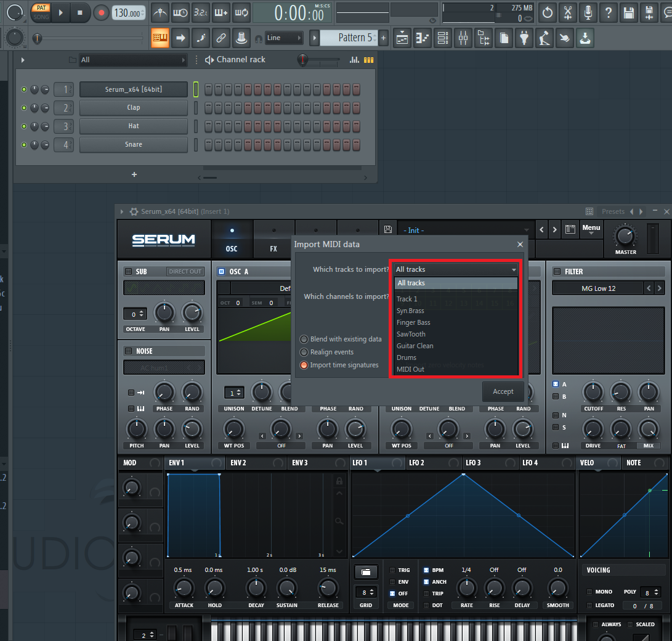Open the piano roll view icon
Image resolution: width=672 pixels, height=641 pixels.
422,38
